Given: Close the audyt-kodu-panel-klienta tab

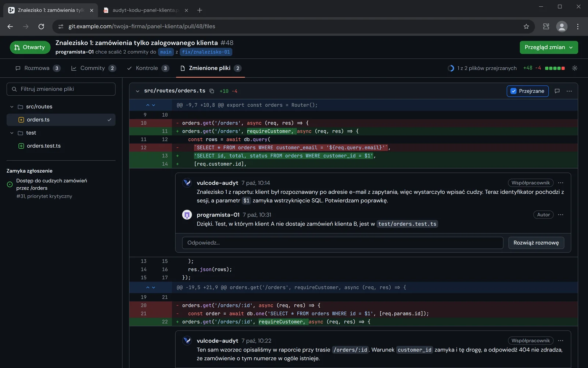Looking at the screenshot, I should [186, 10].
